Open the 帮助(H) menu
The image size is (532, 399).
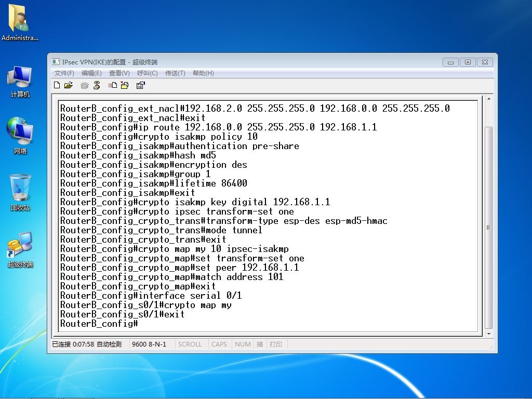click(203, 73)
